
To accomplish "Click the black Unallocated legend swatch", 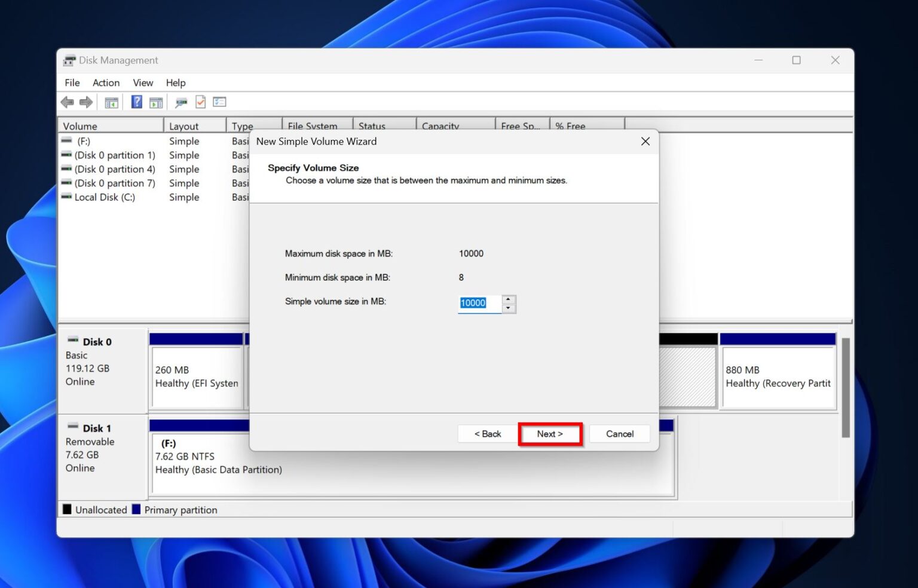I will click(x=67, y=509).
